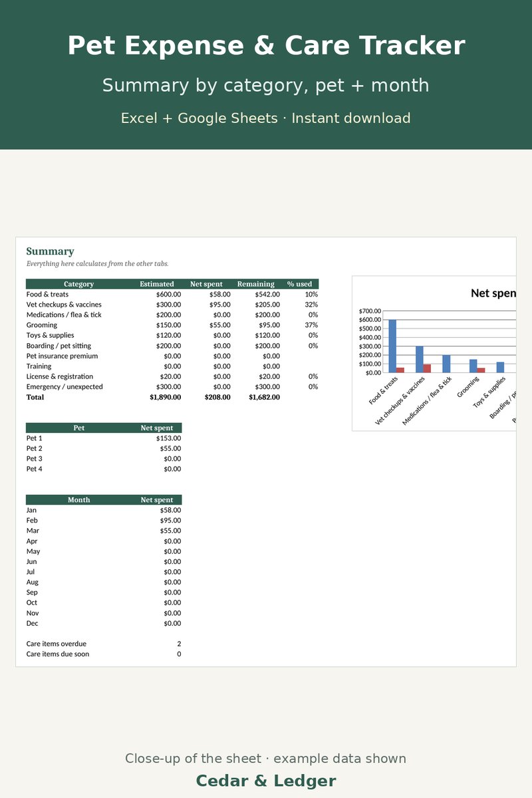Click the total net spent "$208.00" cell
532x798 pixels.
(217, 397)
